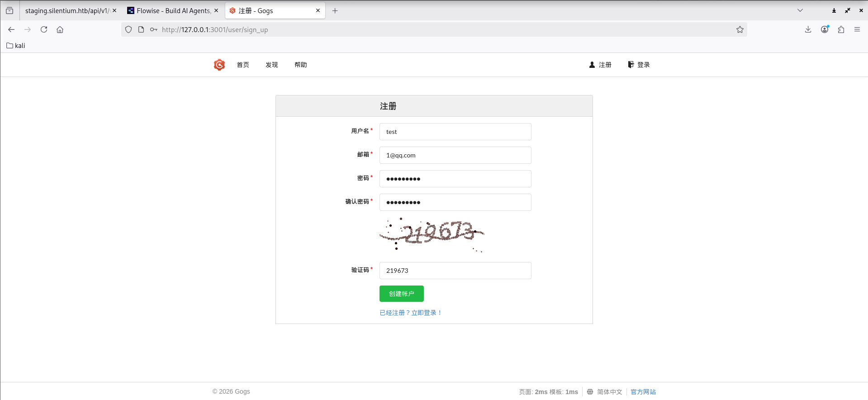Viewport: 868px width, 400px height.
Task: Open a new browser tab
Action: 335,10
